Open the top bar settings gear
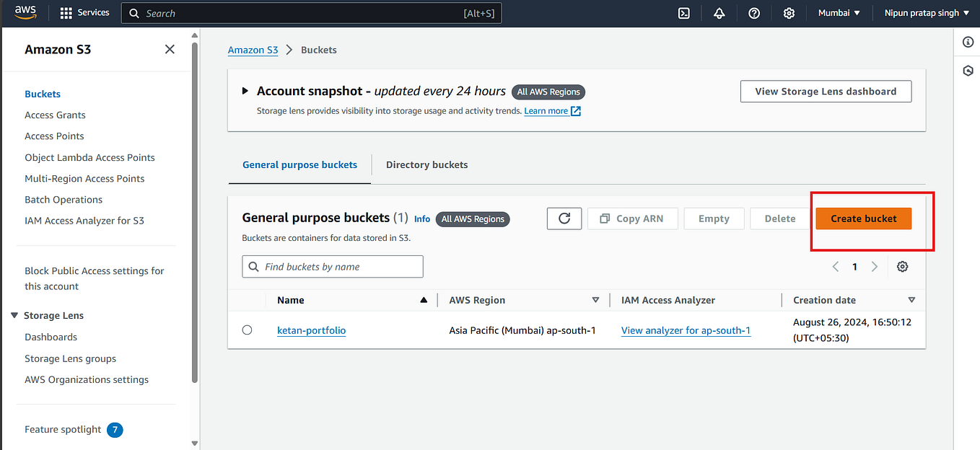Viewport: 980px width, 450px height. (x=788, y=13)
